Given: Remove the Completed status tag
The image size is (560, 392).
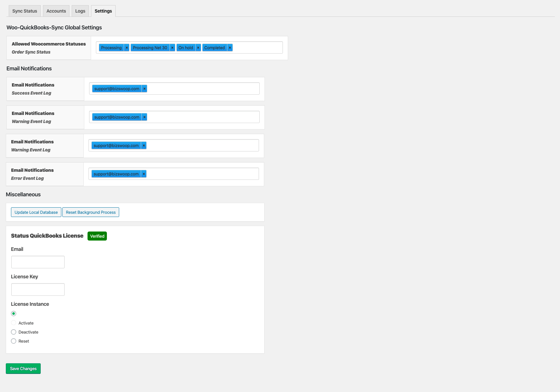Looking at the screenshot, I should pos(230,48).
